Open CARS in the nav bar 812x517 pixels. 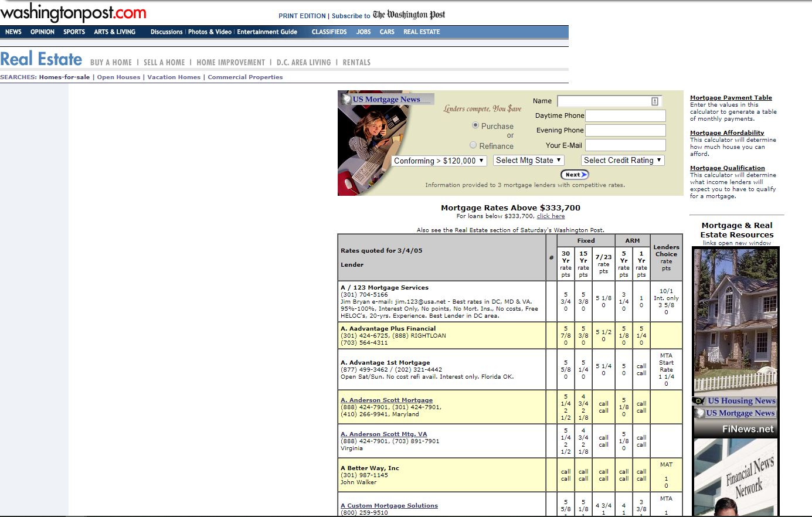(x=387, y=32)
